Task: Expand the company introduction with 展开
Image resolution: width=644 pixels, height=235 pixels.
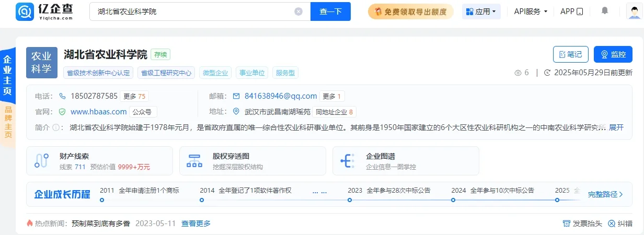Action: (616, 127)
